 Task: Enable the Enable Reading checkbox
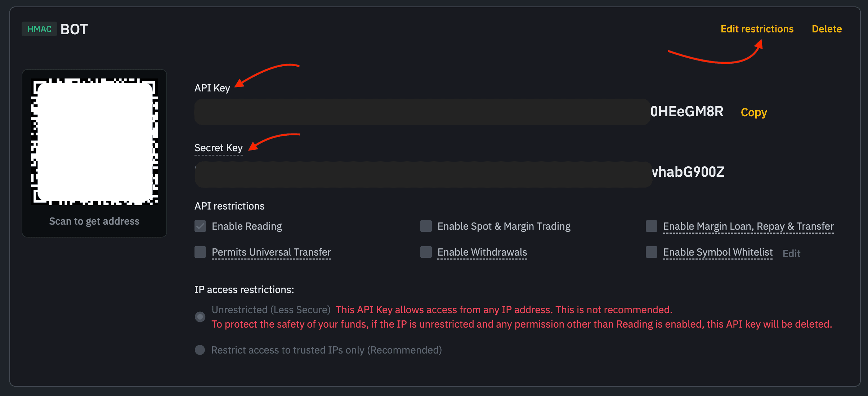pos(200,226)
